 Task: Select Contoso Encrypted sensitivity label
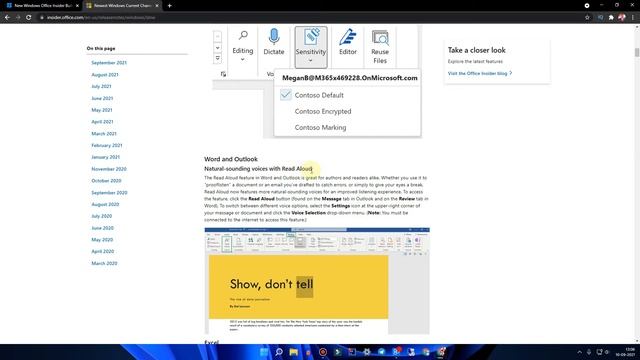(323, 111)
